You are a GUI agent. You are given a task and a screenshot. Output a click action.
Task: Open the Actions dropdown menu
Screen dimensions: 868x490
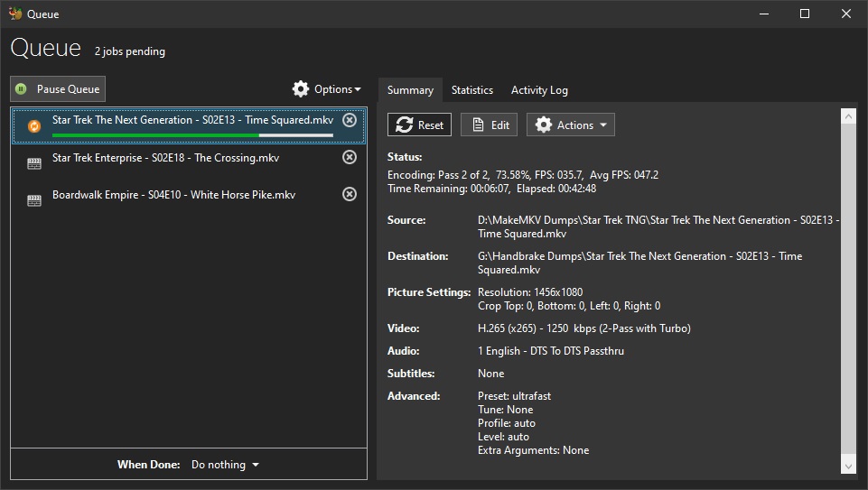(x=571, y=125)
